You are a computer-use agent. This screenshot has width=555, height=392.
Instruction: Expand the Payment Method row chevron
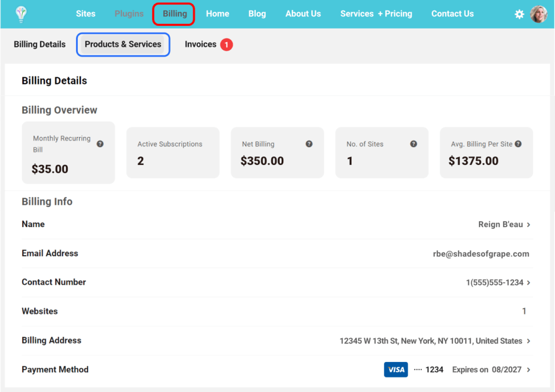529,370
